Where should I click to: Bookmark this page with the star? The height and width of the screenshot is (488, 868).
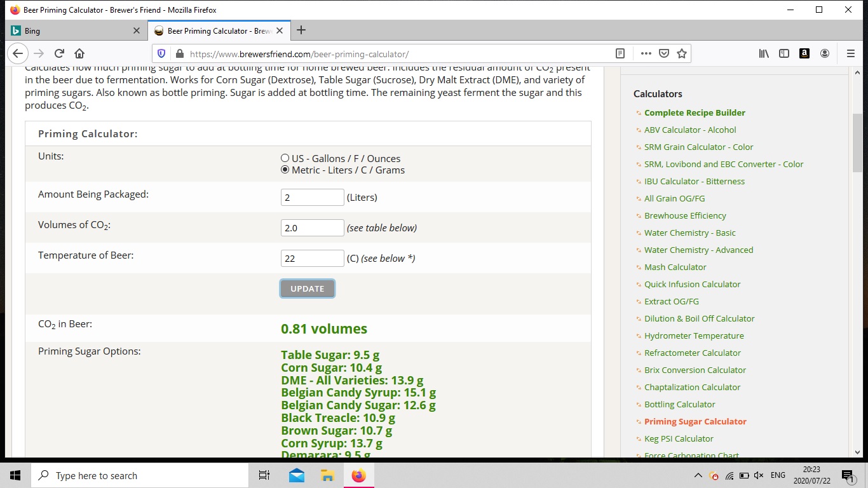pos(682,54)
